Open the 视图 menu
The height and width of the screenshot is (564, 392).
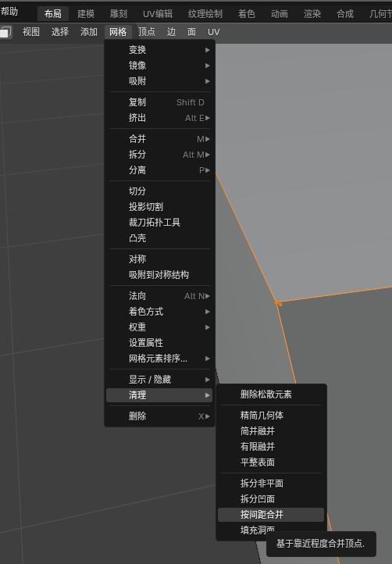(x=31, y=32)
